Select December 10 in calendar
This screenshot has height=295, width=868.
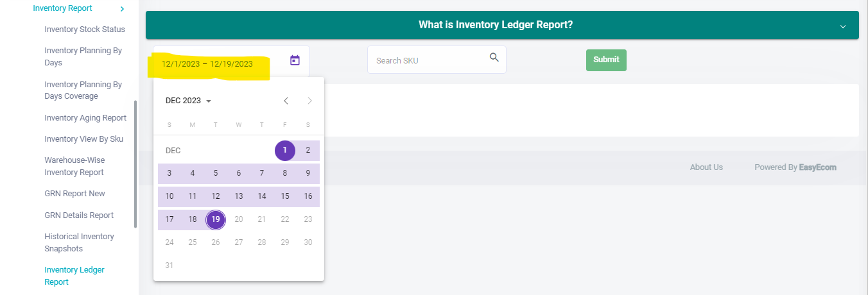click(x=169, y=196)
